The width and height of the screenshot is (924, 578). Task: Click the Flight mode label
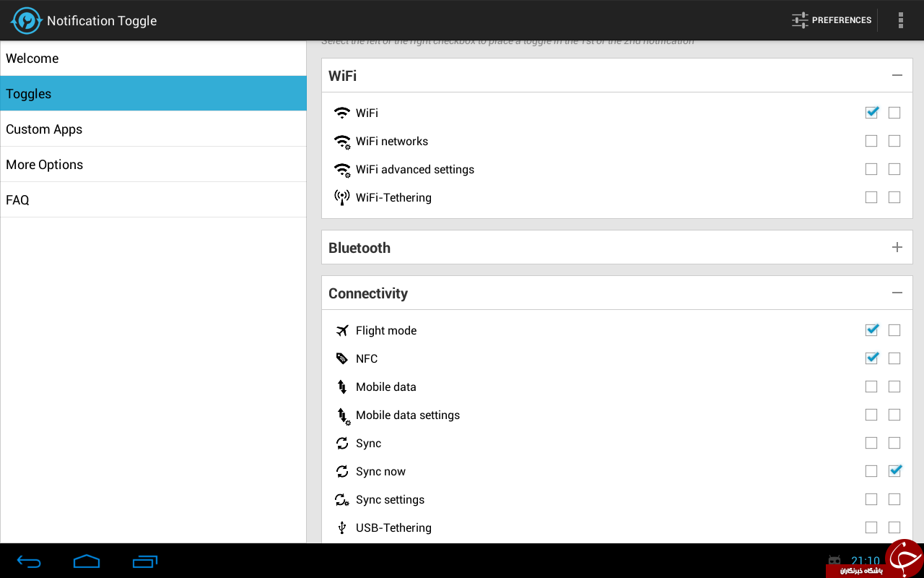[386, 331]
